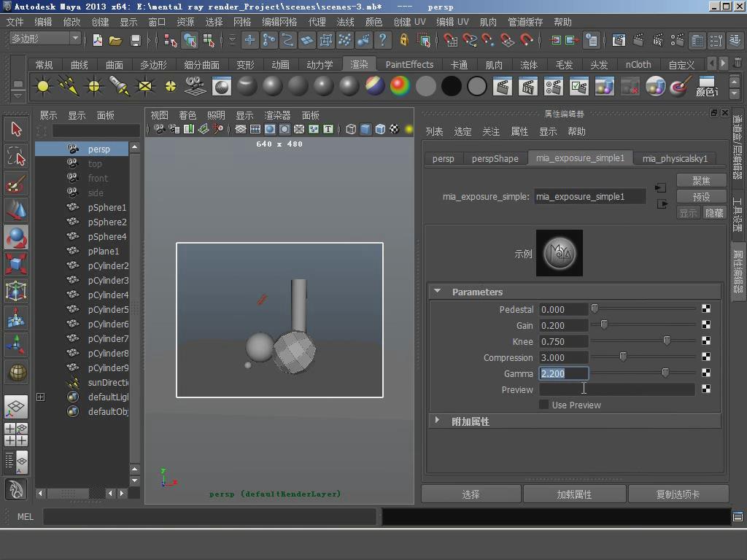Create a spot light from shelf
Screen dimensions: 747x560
tap(119, 86)
